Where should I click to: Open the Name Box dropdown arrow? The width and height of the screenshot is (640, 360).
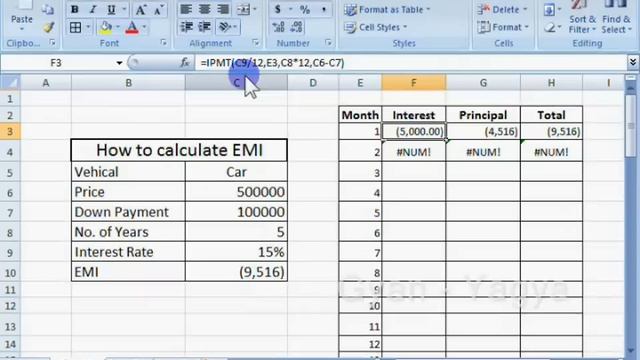click(119, 63)
